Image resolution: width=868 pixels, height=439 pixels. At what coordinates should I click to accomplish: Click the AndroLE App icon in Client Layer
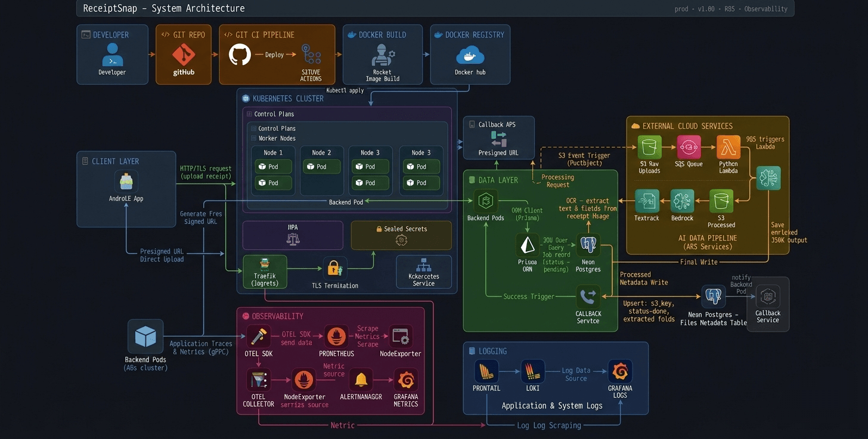[x=126, y=181]
